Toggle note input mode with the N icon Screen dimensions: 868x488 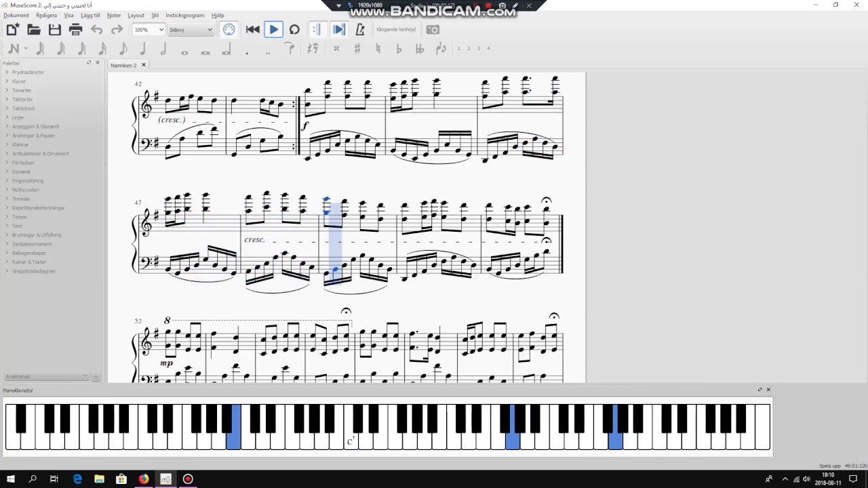click(x=12, y=49)
